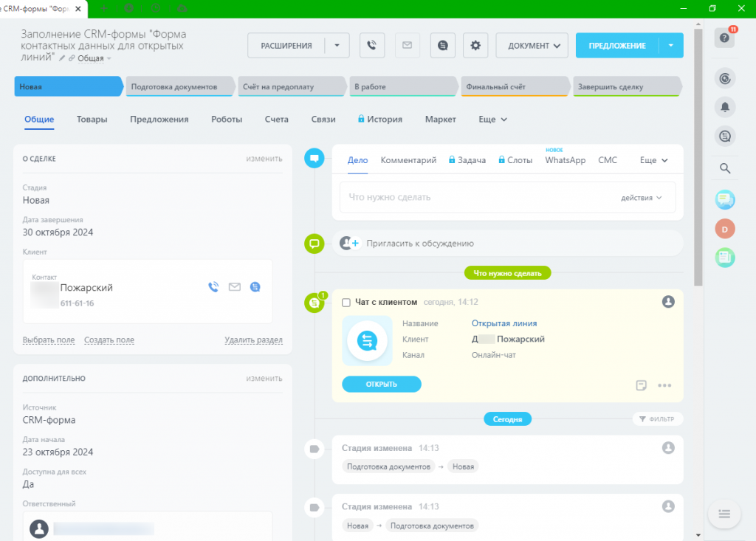Open the Общая pipeline dropdown
The width and height of the screenshot is (756, 541).
94,58
